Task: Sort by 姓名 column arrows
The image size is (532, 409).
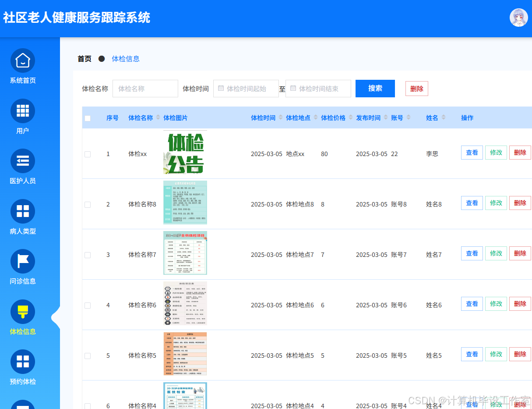Action: click(444, 117)
